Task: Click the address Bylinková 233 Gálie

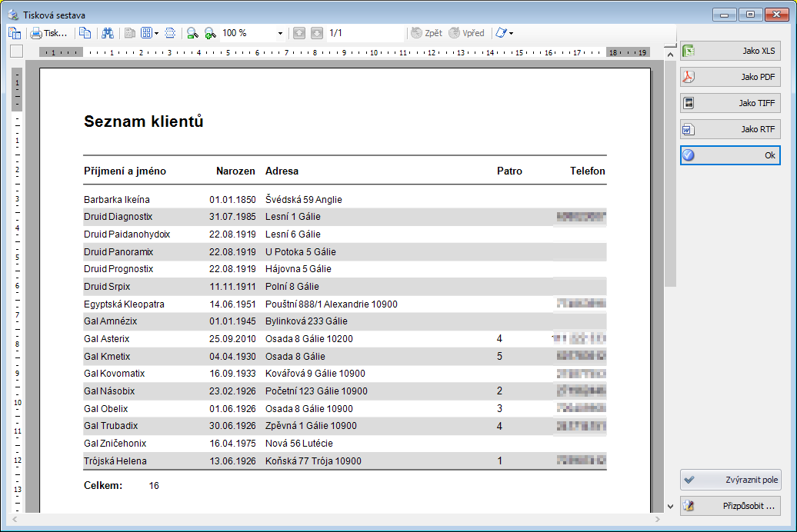Action: pos(306,321)
